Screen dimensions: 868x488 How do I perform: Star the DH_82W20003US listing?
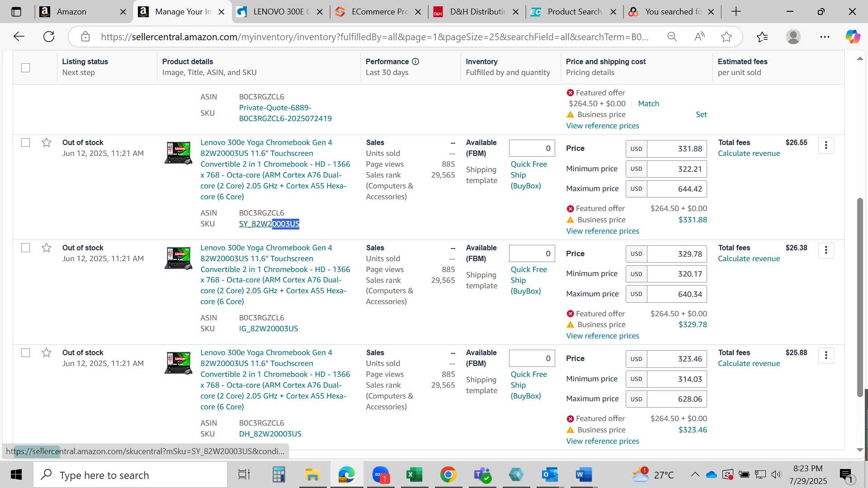point(46,352)
